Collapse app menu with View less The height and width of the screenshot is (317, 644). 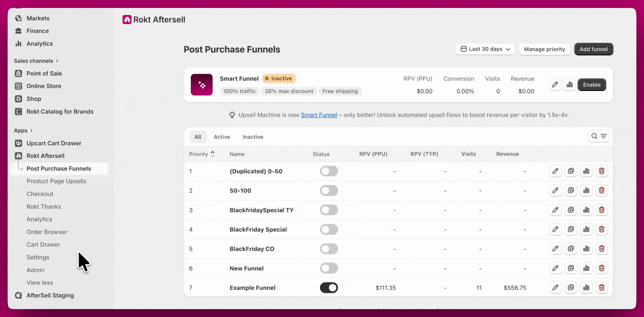click(x=40, y=283)
